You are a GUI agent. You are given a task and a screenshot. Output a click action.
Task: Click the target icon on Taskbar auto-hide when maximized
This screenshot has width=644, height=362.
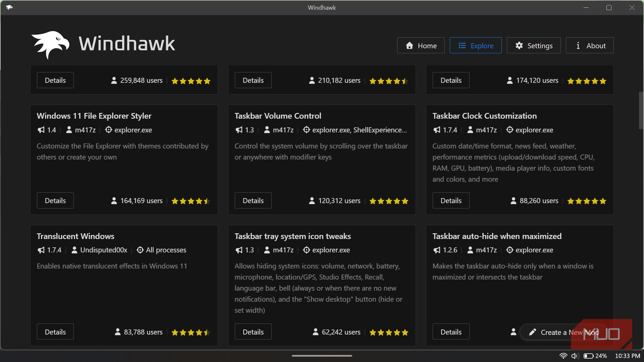pyautogui.click(x=510, y=250)
